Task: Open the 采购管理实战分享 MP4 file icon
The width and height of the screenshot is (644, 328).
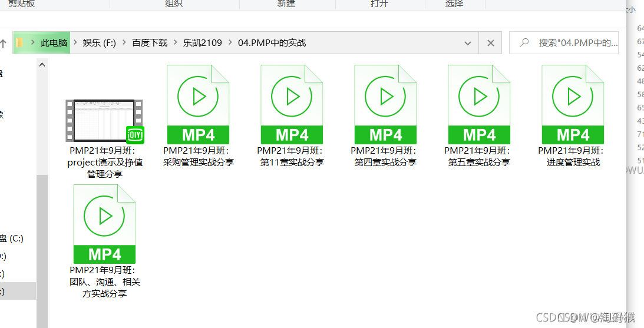Action: tap(198, 104)
